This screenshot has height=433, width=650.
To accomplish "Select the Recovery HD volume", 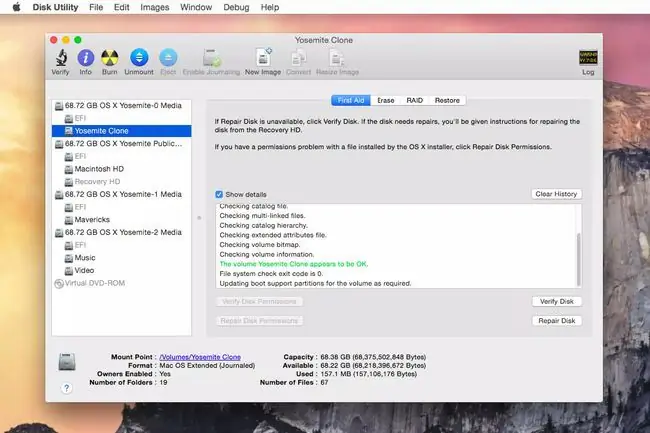I will click(121, 181).
